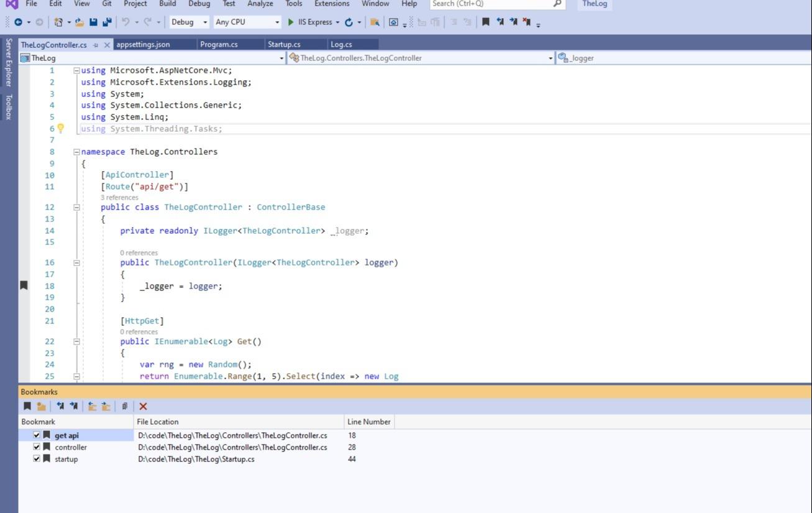Click the lightbulb quick action on line 6
The width and height of the screenshot is (812, 513).
[60, 128]
